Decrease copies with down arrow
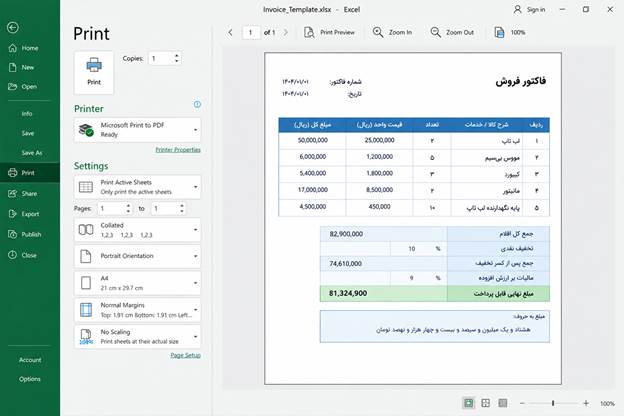Screen dimensions: 624x416 [177, 61]
